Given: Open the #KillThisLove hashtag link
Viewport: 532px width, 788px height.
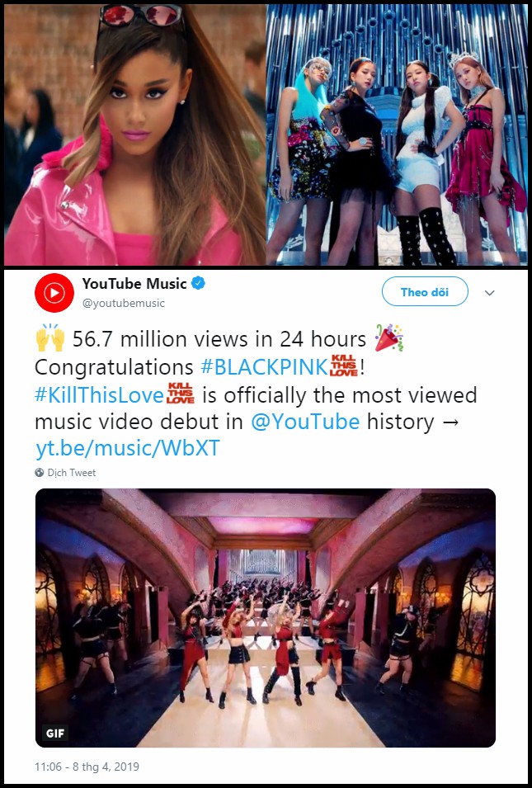Looking at the screenshot, I should (x=100, y=395).
